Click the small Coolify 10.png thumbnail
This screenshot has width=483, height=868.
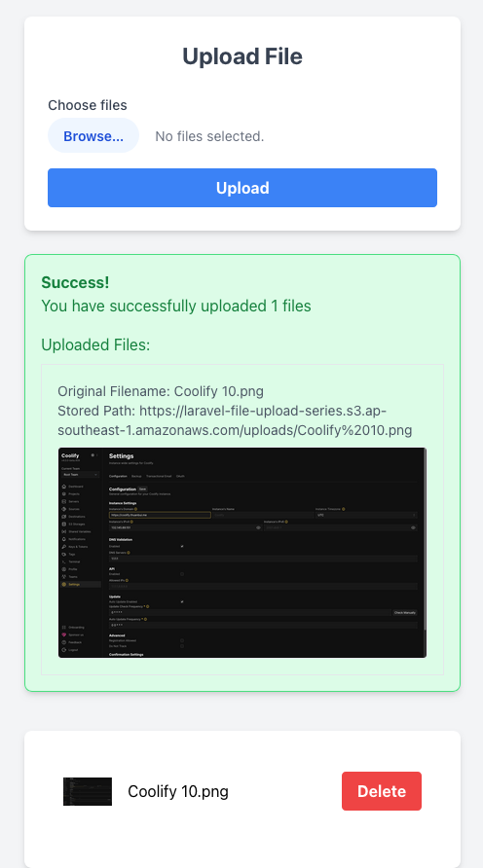point(88,791)
